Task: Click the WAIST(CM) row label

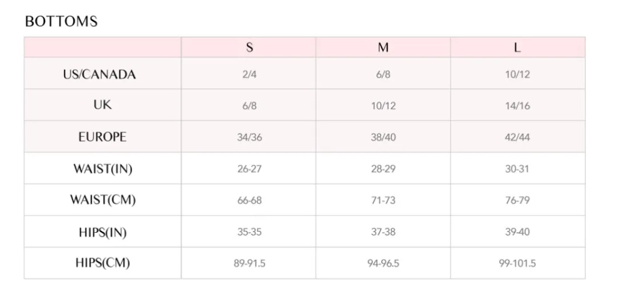Action: coord(102,200)
